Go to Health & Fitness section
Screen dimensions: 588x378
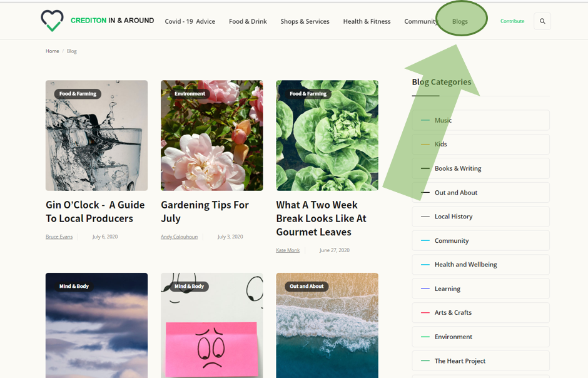coord(367,21)
